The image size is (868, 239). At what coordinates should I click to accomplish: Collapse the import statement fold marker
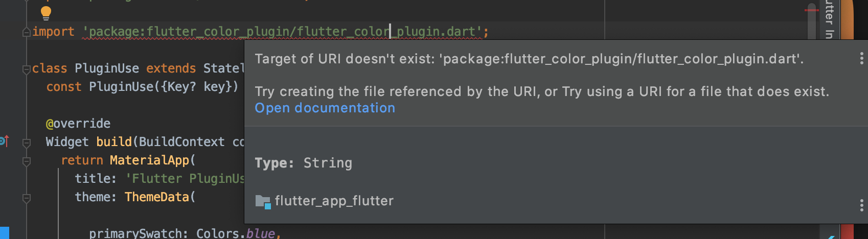tap(27, 33)
